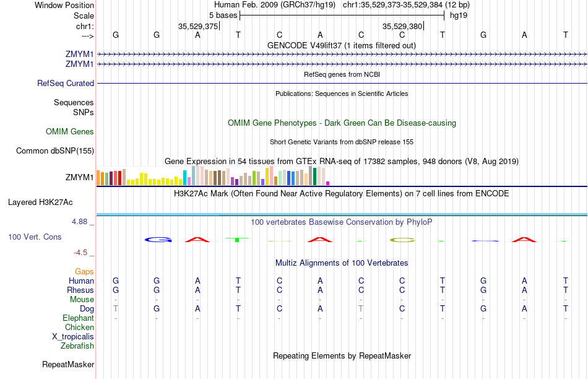Click '100 vertebrates Basewise Conservation by PhyloP' title

342,222
